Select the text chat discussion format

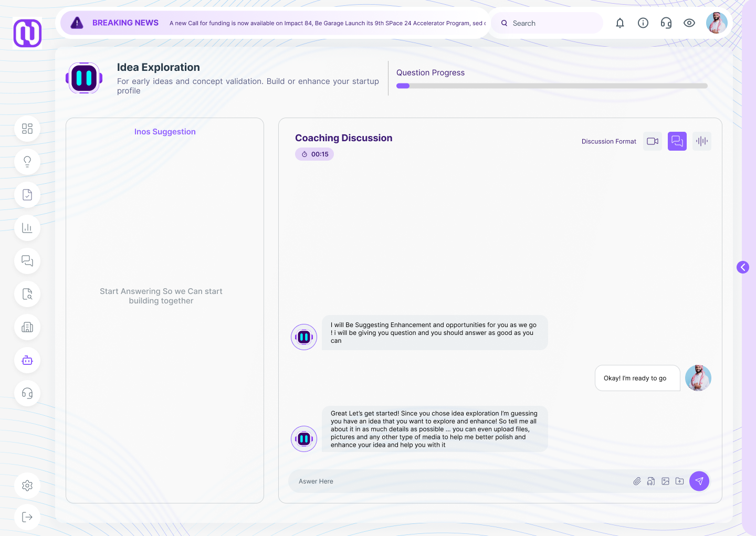point(677,141)
